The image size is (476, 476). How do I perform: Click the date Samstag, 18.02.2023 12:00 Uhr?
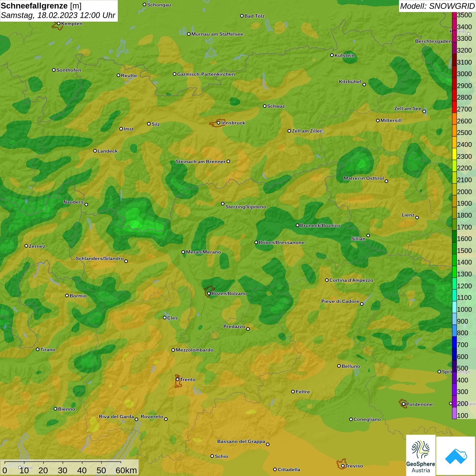coord(58,15)
